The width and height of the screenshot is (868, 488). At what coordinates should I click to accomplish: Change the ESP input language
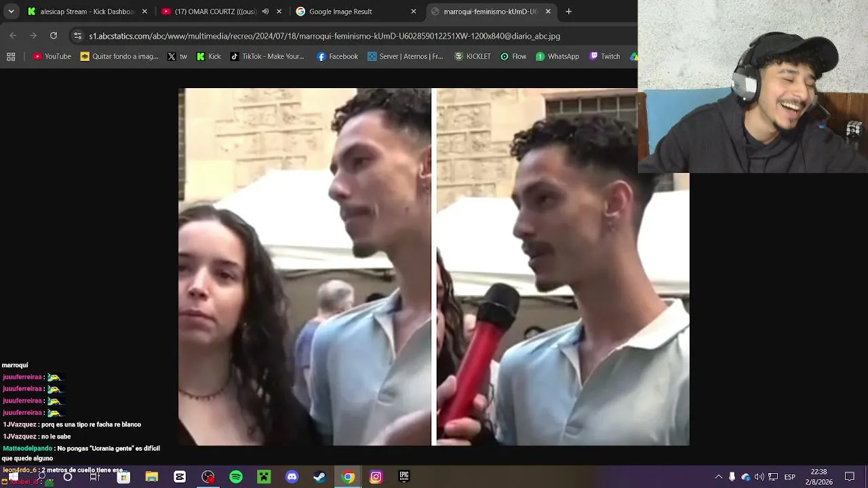click(790, 477)
